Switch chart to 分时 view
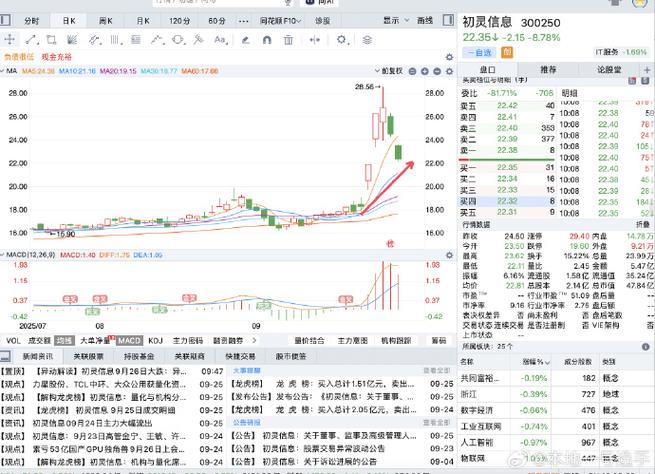Viewport: 655px width, 474px height. (31, 20)
